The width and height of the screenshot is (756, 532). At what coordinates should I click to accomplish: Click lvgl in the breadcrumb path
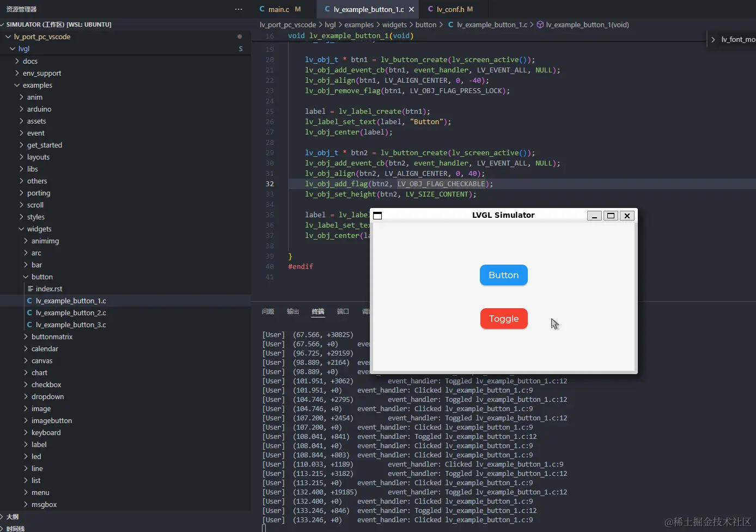point(330,25)
